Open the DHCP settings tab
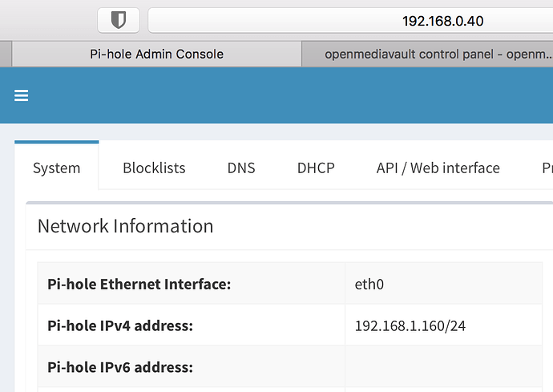Viewport: 553px width, 392px height. click(316, 168)
